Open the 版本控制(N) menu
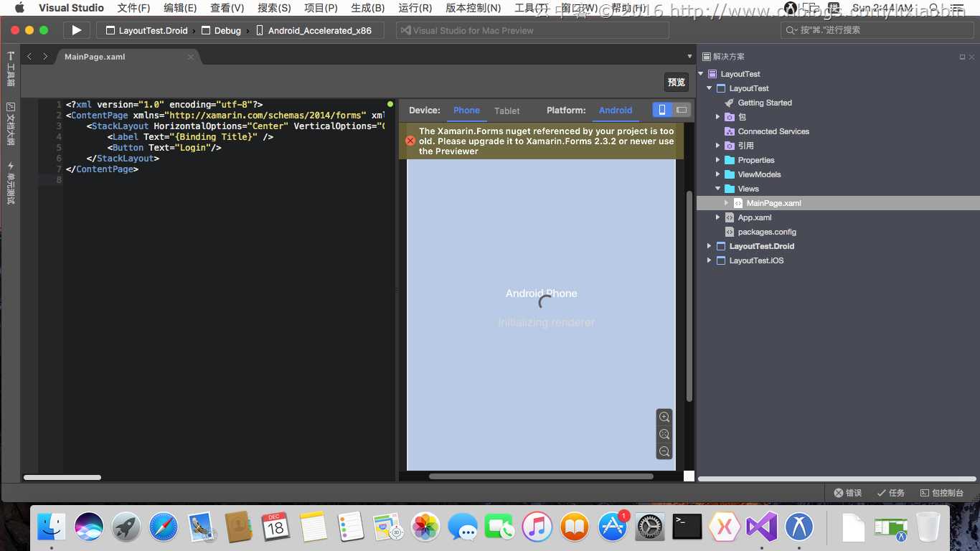980x551 pixels. (x=473, y=8)
